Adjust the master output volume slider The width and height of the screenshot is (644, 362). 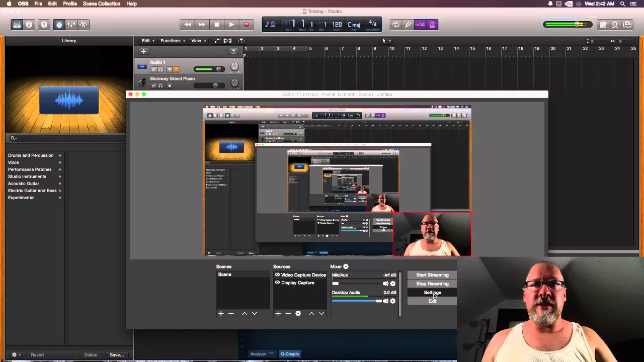click(567, 25)
